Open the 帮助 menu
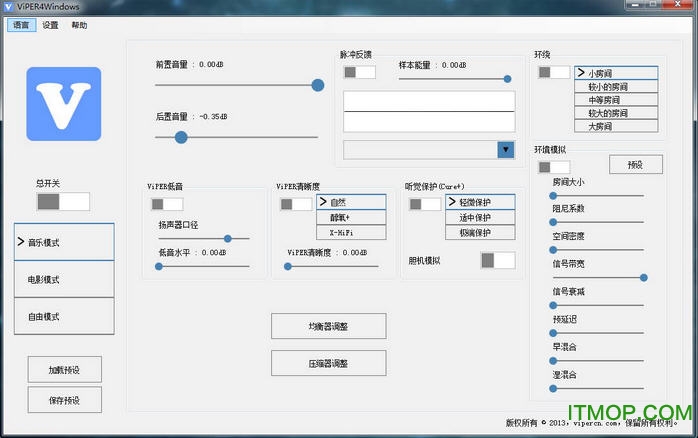 (x=79, y=25)
